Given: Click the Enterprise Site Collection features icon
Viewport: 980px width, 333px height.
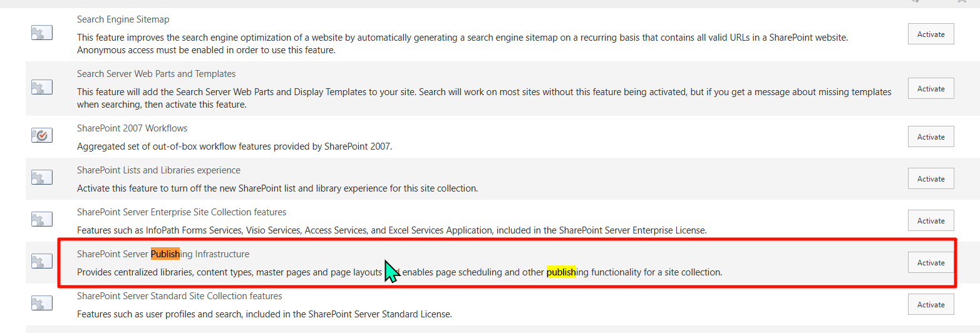Looking at the screenshot, I should pyautogui.click(x=42, y=219).
